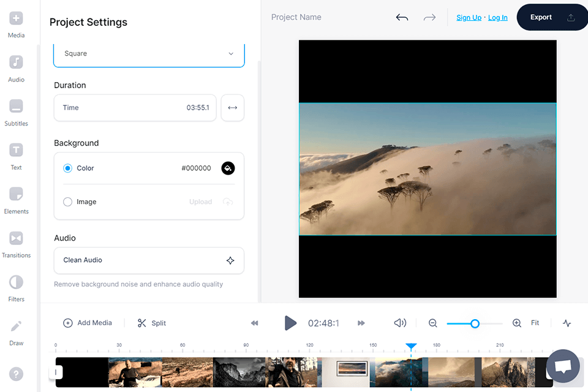588x392 pixels.
Task: Click the black-and-white mountain clip thumbnail
Action: point(239,372)
